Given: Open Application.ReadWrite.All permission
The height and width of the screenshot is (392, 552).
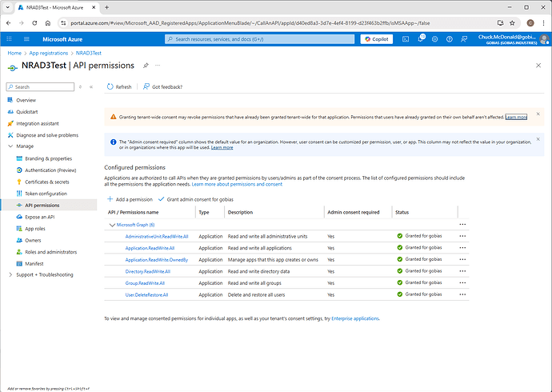Looking at the screenshot, I should 150,248.
